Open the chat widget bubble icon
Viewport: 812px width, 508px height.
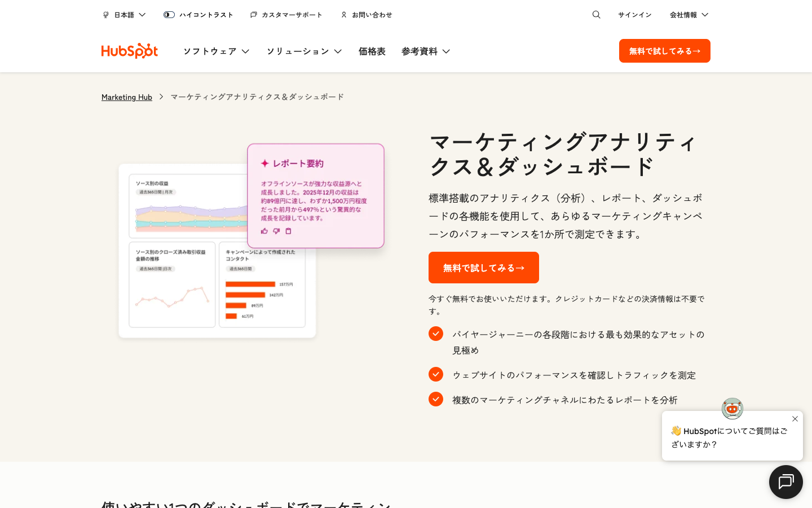(x=786, y=482)
